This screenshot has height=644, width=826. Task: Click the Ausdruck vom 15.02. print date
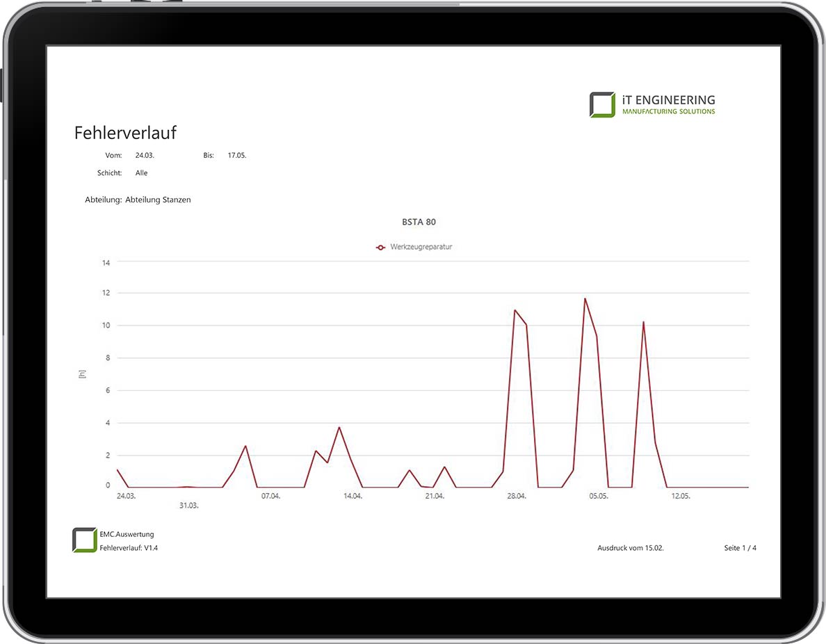click(630, 548)
